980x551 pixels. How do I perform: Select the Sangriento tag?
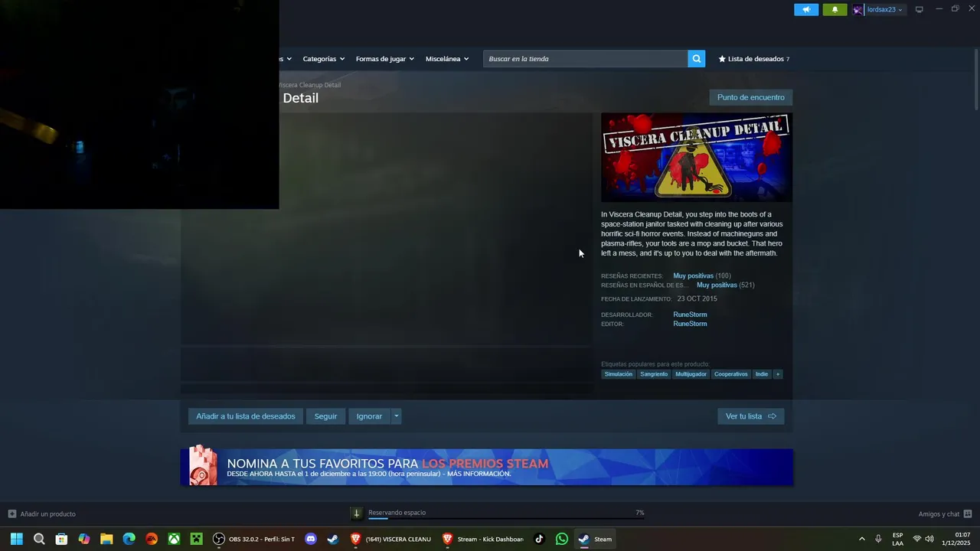coord(654,374)
